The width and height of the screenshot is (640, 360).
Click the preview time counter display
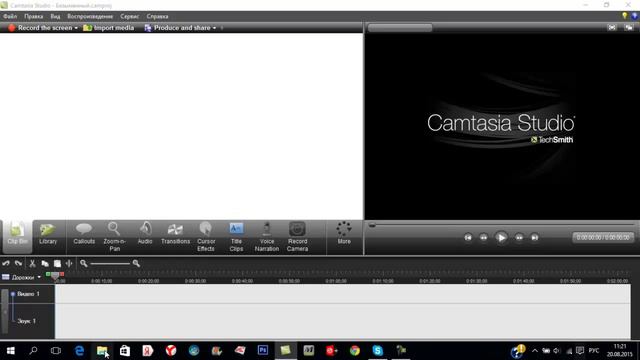click(x=603, y=238)
